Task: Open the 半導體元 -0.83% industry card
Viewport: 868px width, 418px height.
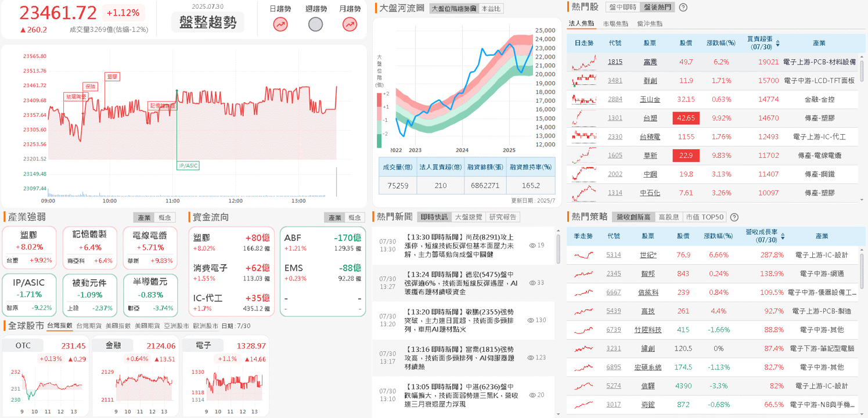Action: click(150, 295)
